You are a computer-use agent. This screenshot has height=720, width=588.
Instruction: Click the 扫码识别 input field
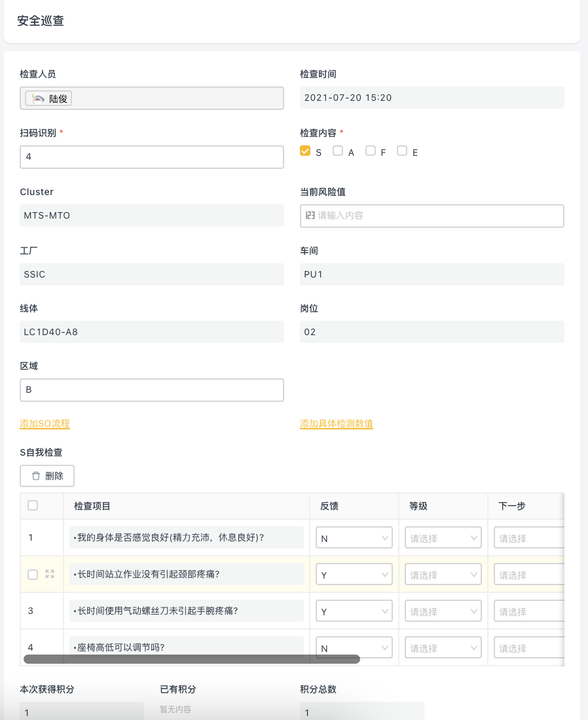[x=152, y=157]
